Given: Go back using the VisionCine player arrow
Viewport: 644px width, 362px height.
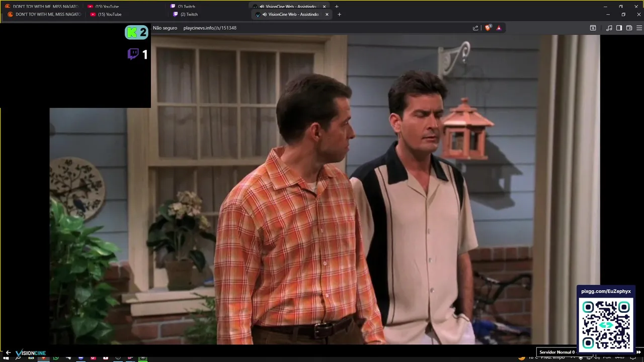Looking at the screenshot, I should 8,352.
